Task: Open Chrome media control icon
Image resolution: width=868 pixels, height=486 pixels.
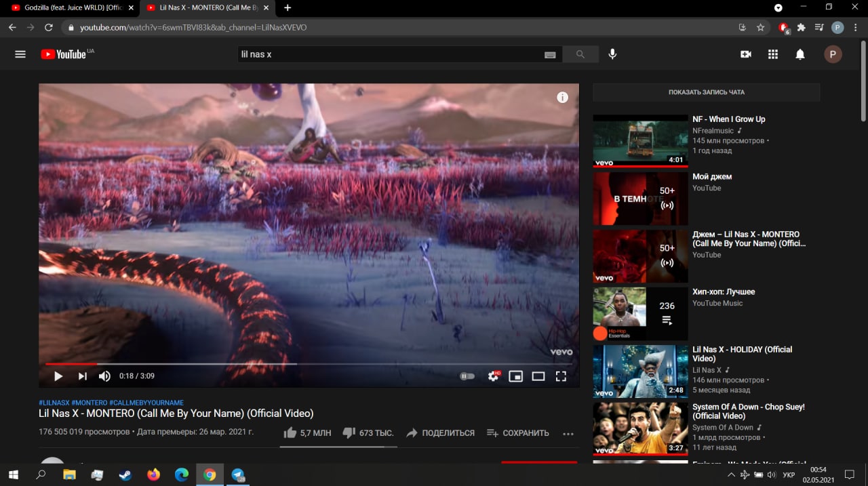Action: click(819, 28)
